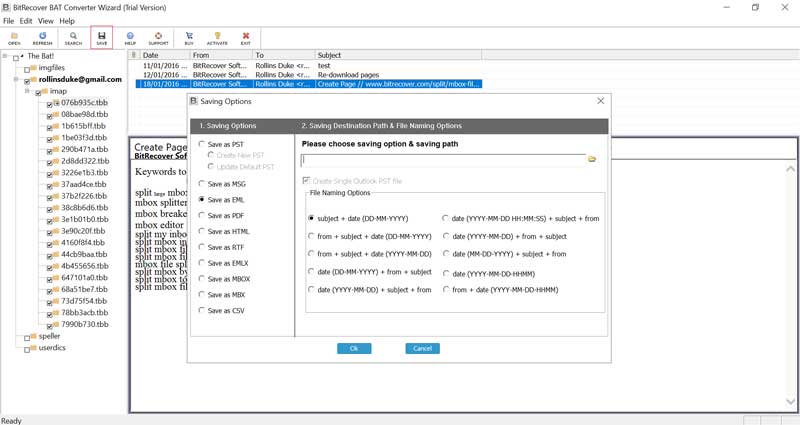Image resolution: width=800 pixels, height=425 pixels.
Task: Toggle checkbox for rollinsduke@gmail.com account
Action: (27, 81)
